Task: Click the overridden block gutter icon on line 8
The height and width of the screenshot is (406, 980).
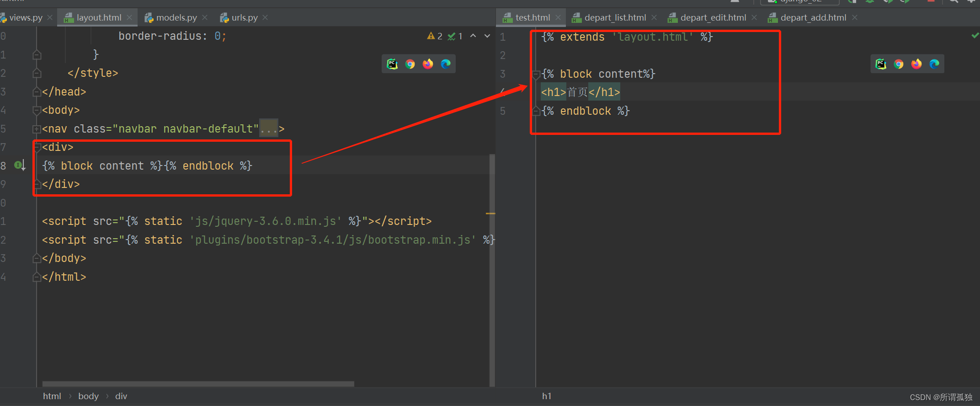Action: pos(20,165)
